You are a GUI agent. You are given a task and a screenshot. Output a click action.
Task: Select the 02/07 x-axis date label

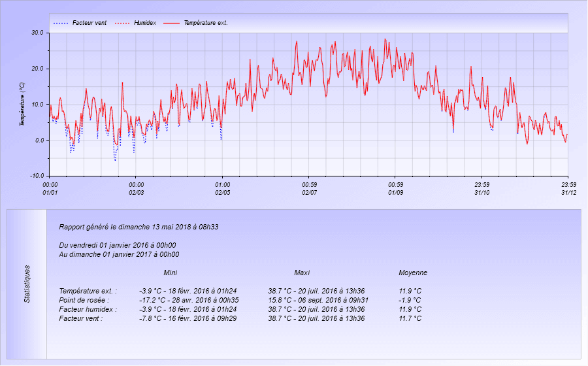[309, 192]
